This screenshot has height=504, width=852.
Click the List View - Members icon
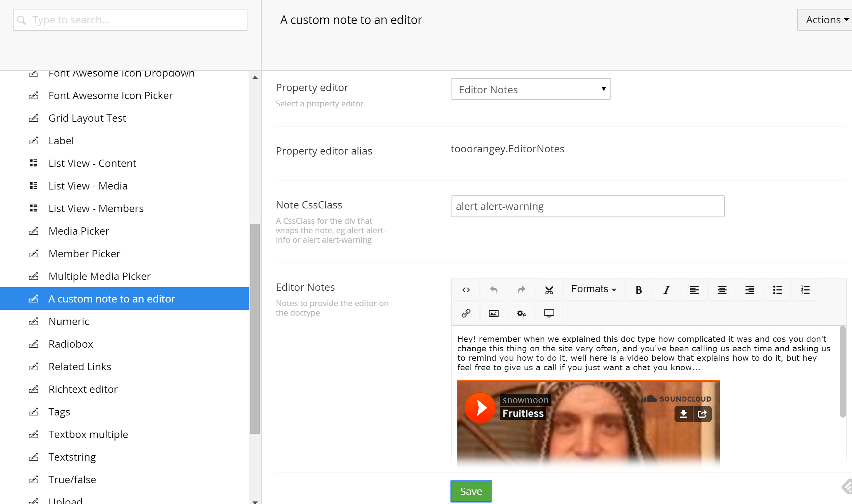34,208
